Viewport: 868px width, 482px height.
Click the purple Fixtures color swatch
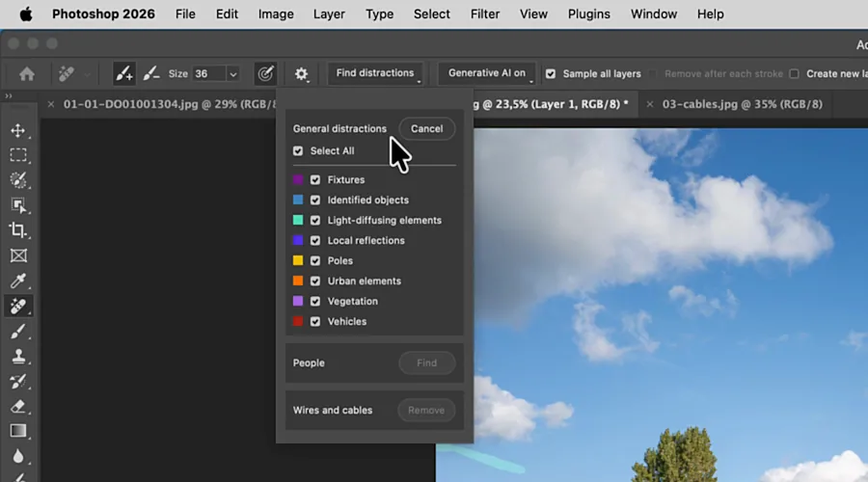[x=298, y=179]
